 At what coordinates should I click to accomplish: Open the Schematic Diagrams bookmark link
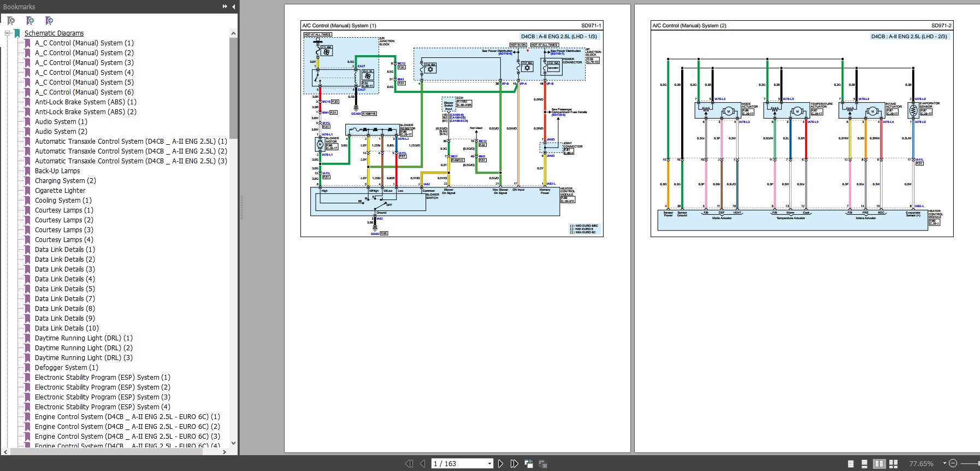tap(54, 33)
